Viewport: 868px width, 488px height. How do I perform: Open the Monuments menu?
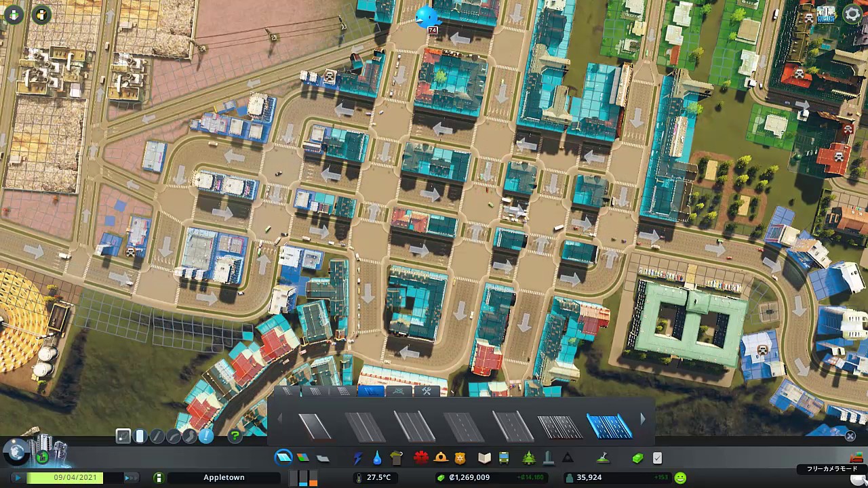(568, 458)
